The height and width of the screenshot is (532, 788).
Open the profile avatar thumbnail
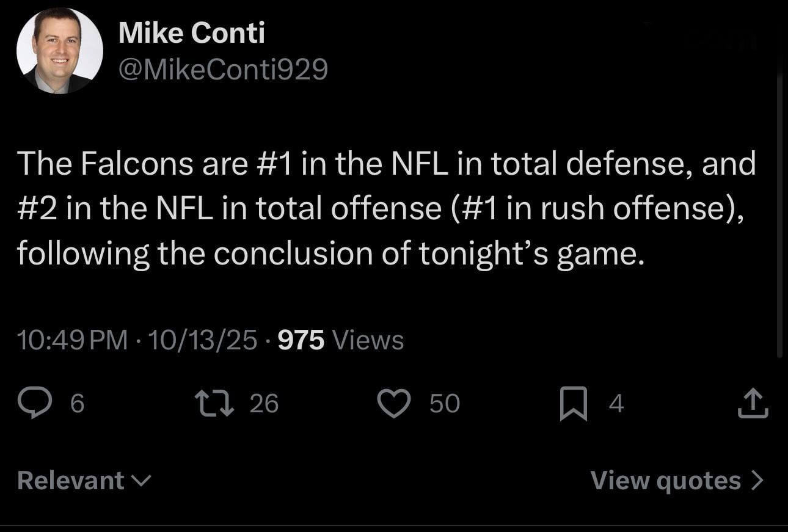point(61,50)
